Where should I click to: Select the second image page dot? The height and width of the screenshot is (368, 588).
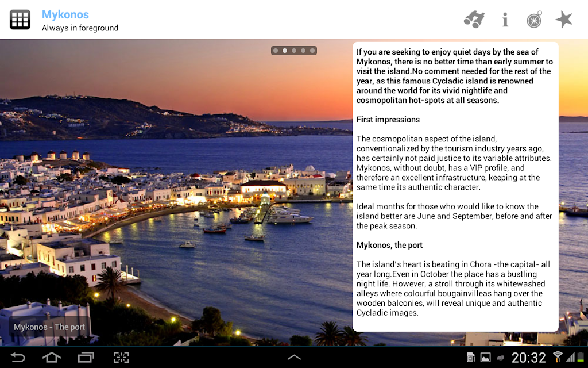(285, 51)
